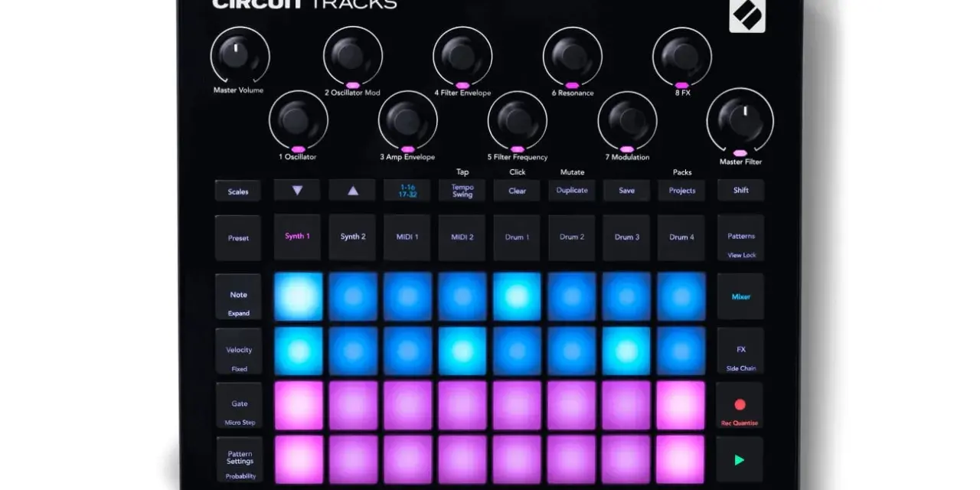The height and width of the screenshot is (490, 980).
Task: Select the Synth 2 track
Action: click(353, 237)
